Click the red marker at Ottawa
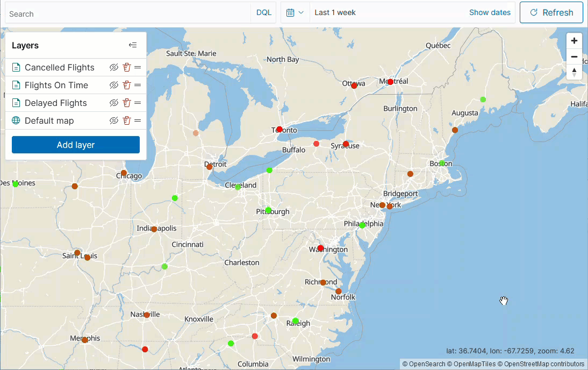The height and width of the screenshot is (370, 588). 354,86
